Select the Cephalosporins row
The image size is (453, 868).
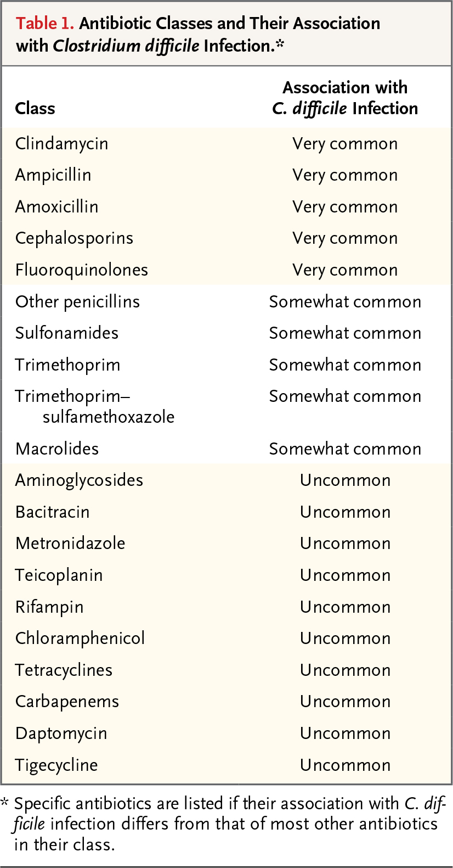[x=226, y=238]
